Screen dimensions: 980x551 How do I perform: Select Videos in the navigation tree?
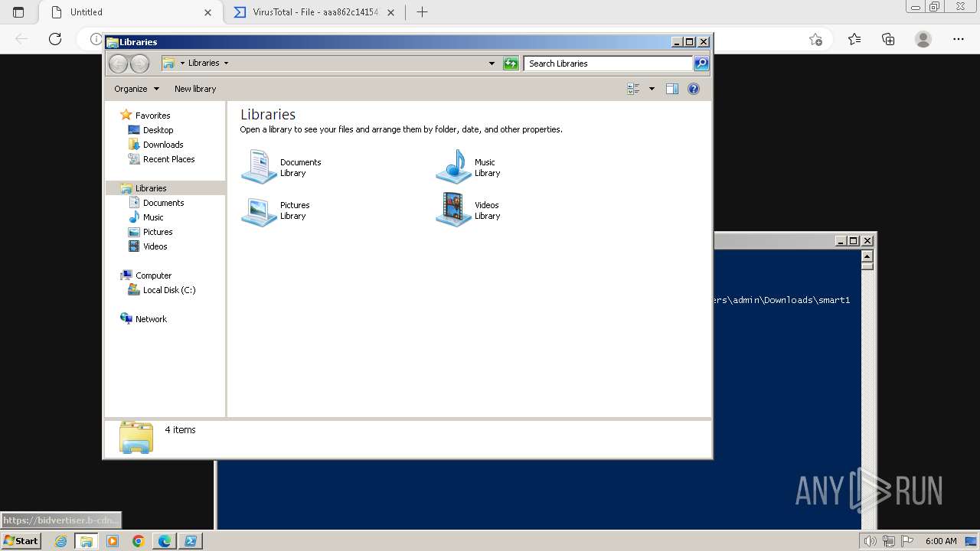pyautogui.click(x=155, y=246)
